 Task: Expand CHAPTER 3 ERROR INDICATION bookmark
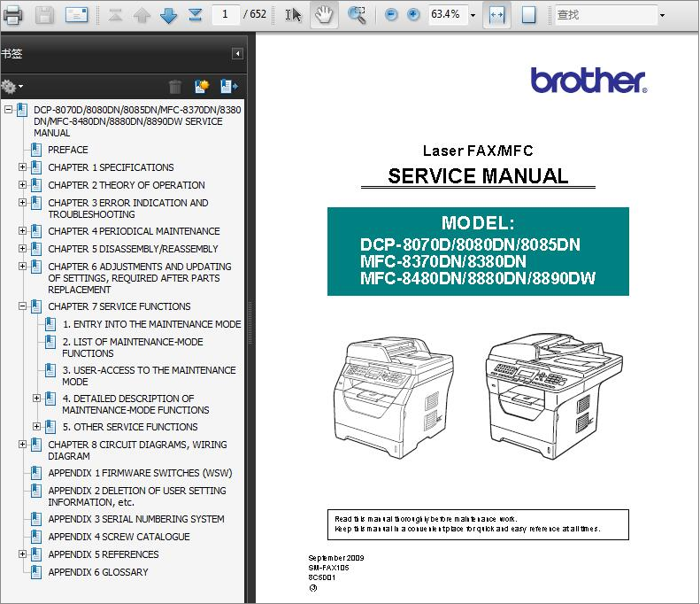point(22,203)
